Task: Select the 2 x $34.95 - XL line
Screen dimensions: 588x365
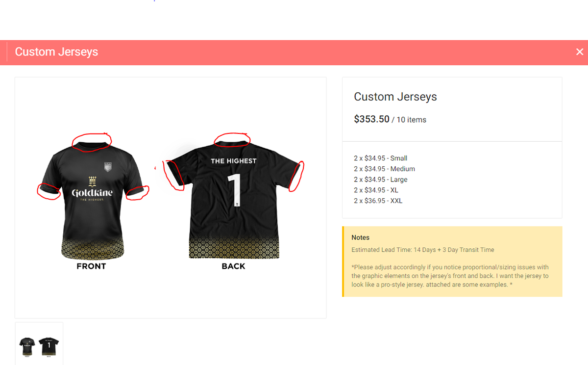Action: point(376,190)
